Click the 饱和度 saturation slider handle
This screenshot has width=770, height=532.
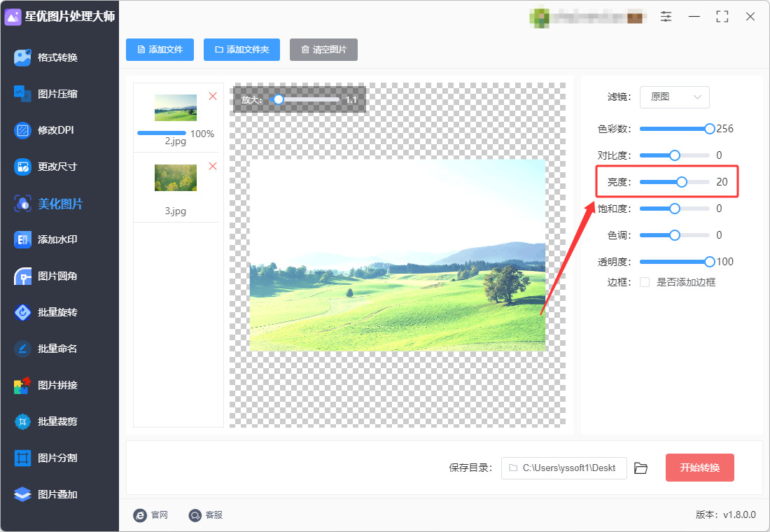(675, 209)
